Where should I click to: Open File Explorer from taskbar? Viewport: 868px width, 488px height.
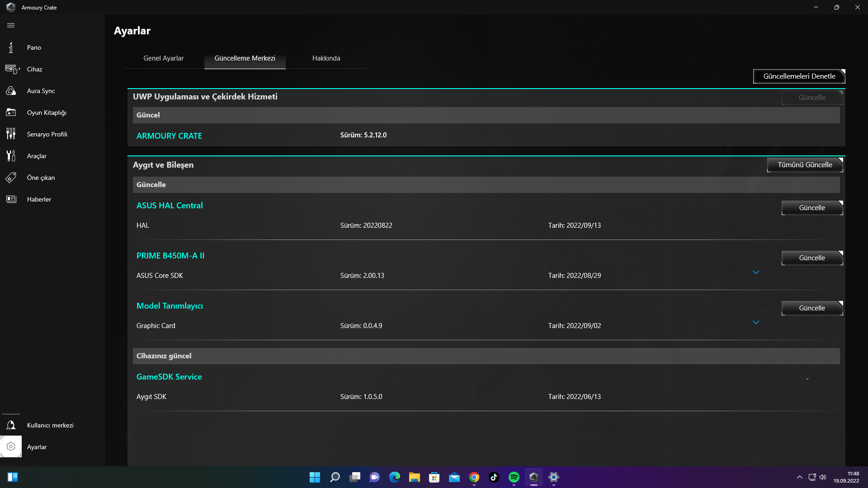tap(414, 477)
